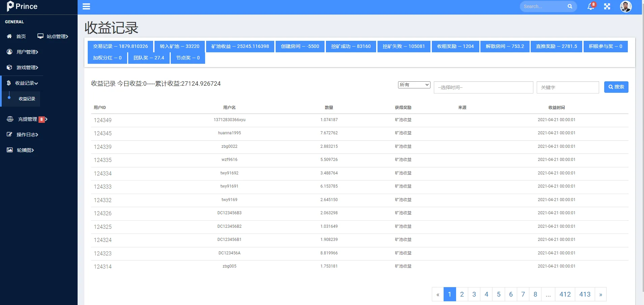644x305 pixels.
Task: Click the 关键字 keyword input field
Action: pyautogui.click(x=567, y=87)
